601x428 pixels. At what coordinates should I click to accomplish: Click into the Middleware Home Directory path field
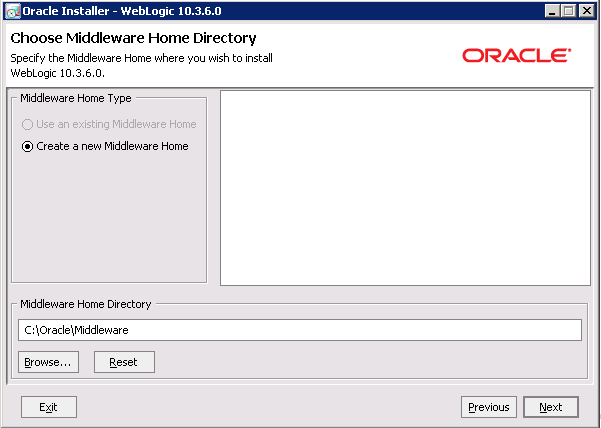click(300, 330)
